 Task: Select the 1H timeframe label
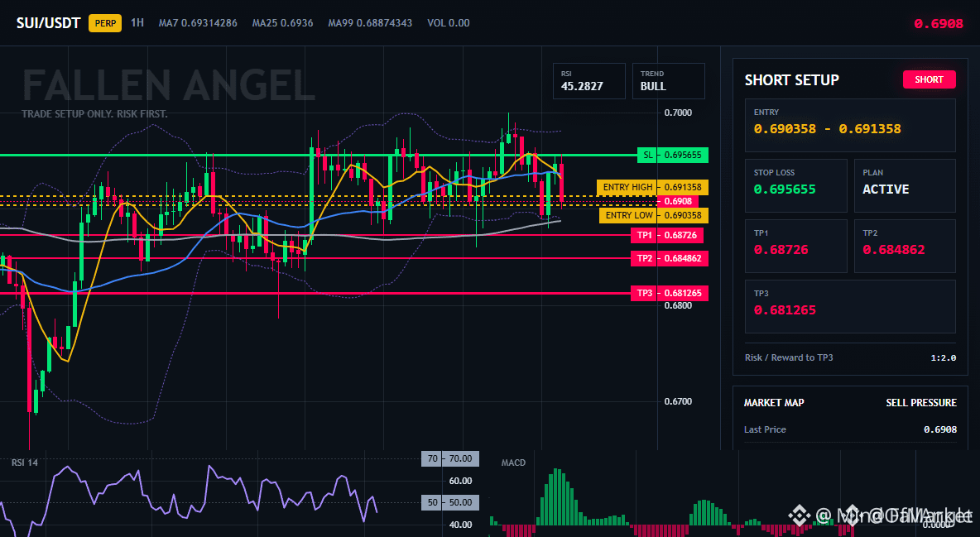pos(137,22)
